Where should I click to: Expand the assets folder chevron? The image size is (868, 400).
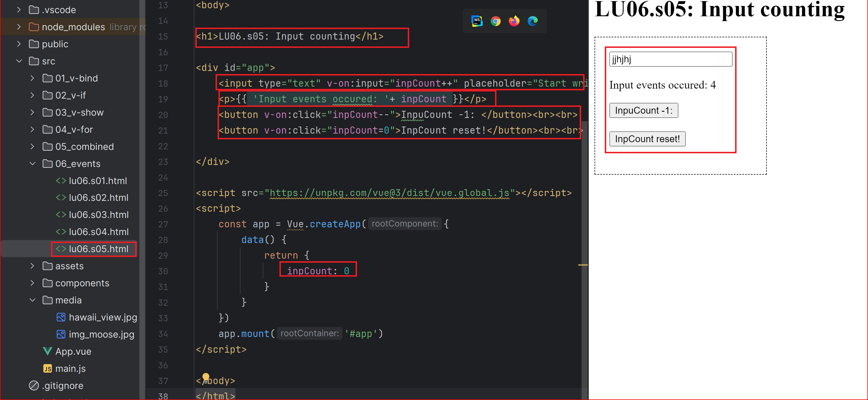(x=32, y=266)
